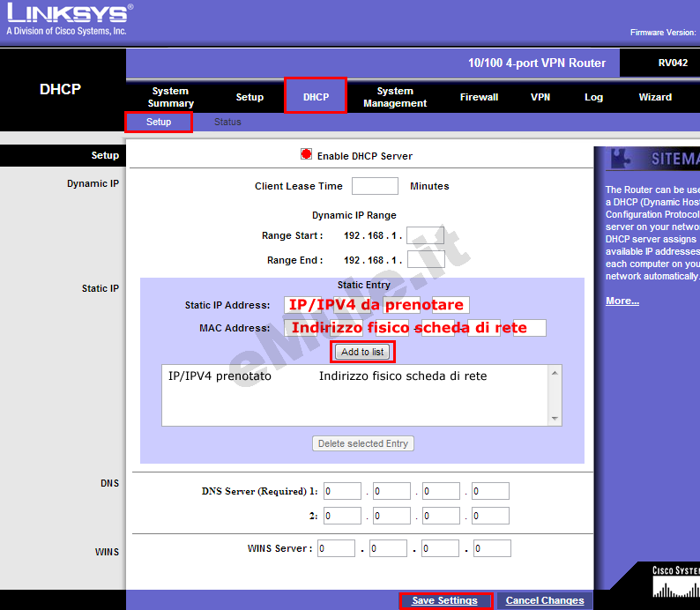
Task: Click the Cisco Systems logo
Action: pyautogui.click(x=675, y=583)
